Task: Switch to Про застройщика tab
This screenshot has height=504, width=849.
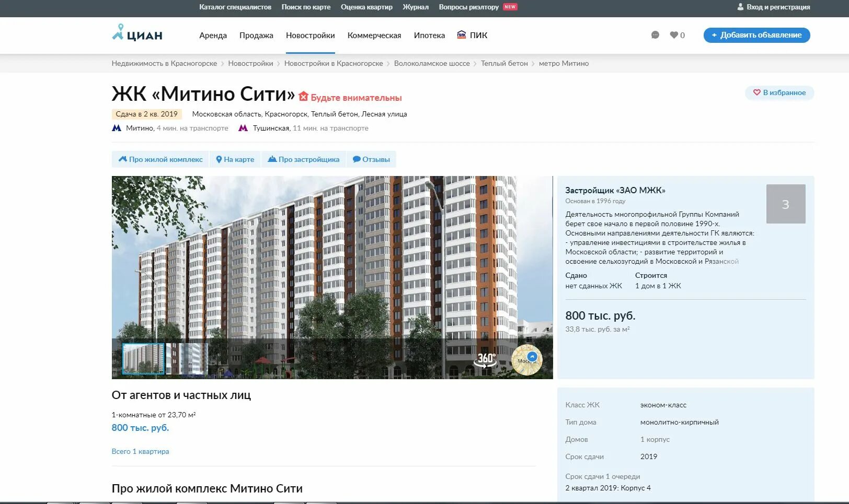Action: pos(304,159)
